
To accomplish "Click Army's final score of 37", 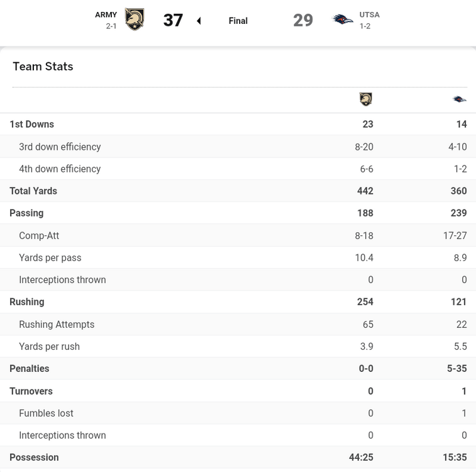I will (x=173, y=20).
